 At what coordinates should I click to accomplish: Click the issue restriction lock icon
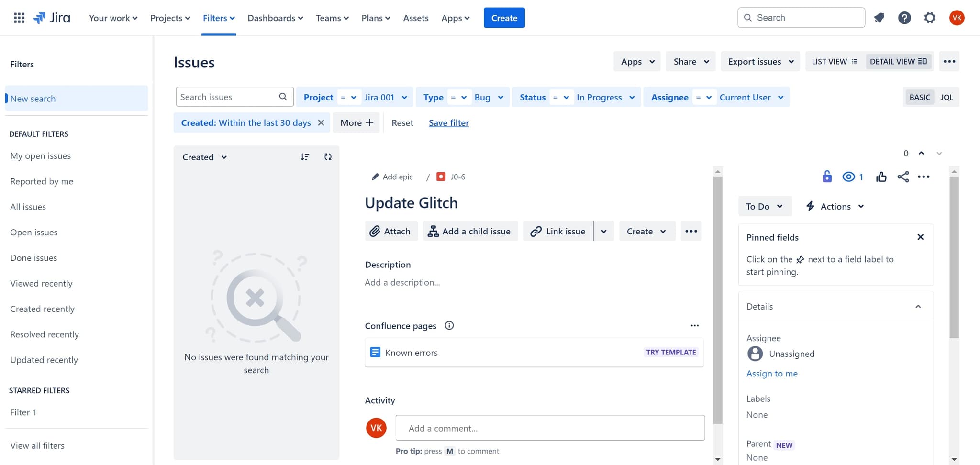[827, 177]
